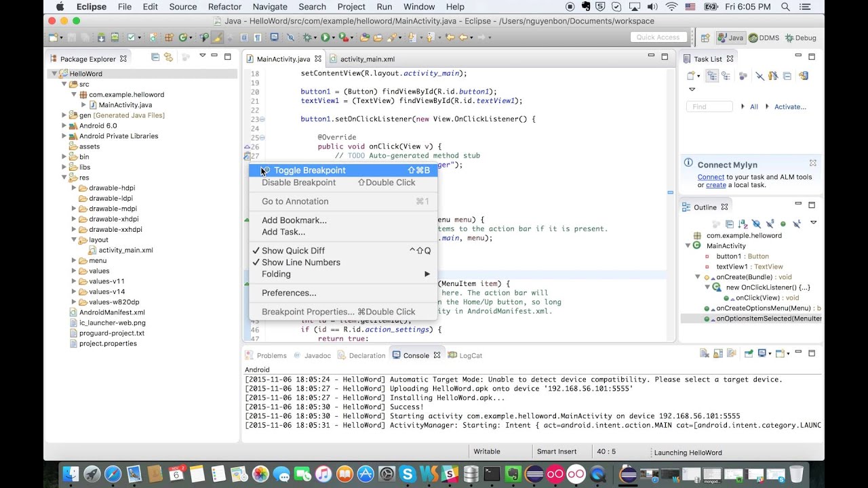Image resolution: width=868 pixels, height=488 pixels.
Task: Click the Find field in Task List
Action: point(709,106)
